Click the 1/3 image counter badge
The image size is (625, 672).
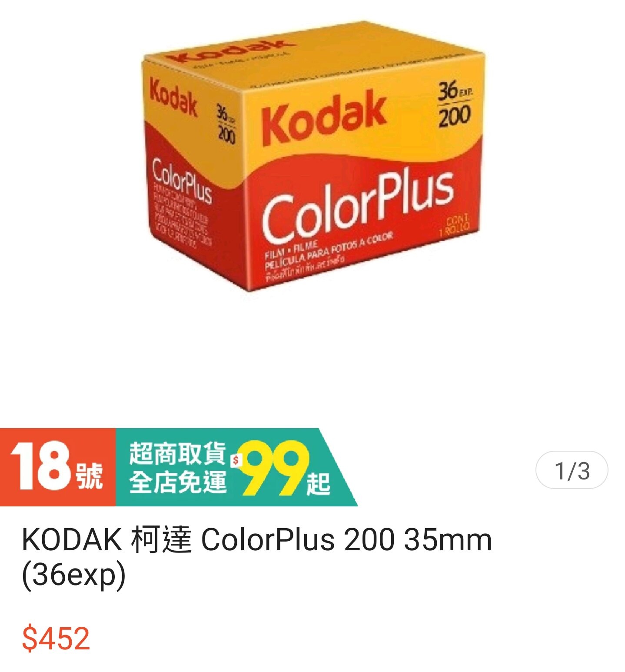572,470
